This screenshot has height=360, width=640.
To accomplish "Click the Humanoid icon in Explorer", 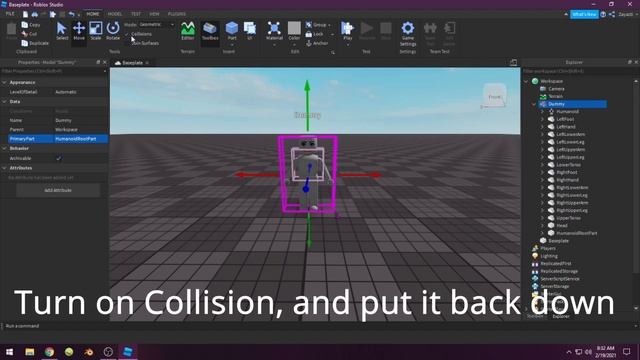I will point(551,111).
